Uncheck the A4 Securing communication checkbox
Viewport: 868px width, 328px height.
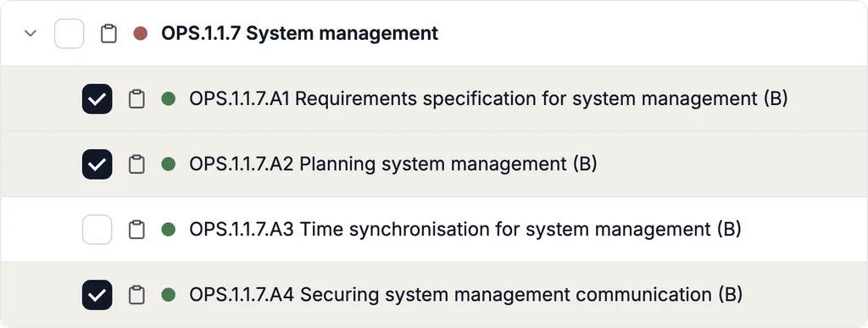click(x=97, y=295)
